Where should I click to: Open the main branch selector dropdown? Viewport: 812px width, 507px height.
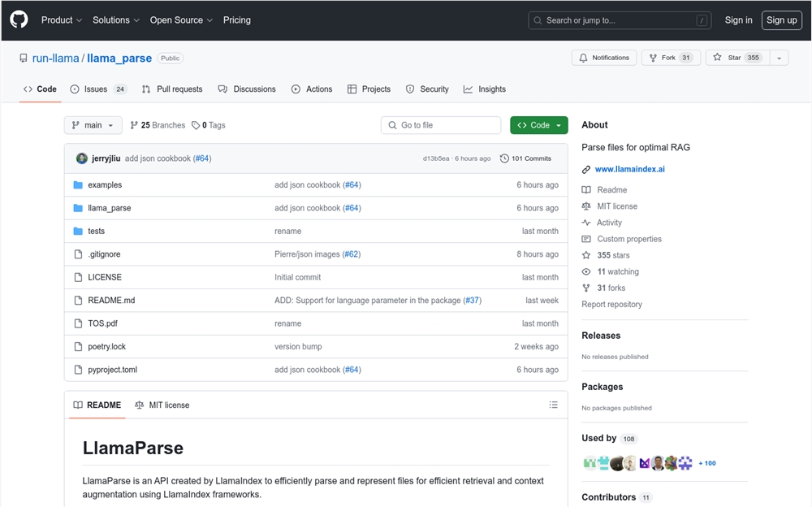pos(93,125)
